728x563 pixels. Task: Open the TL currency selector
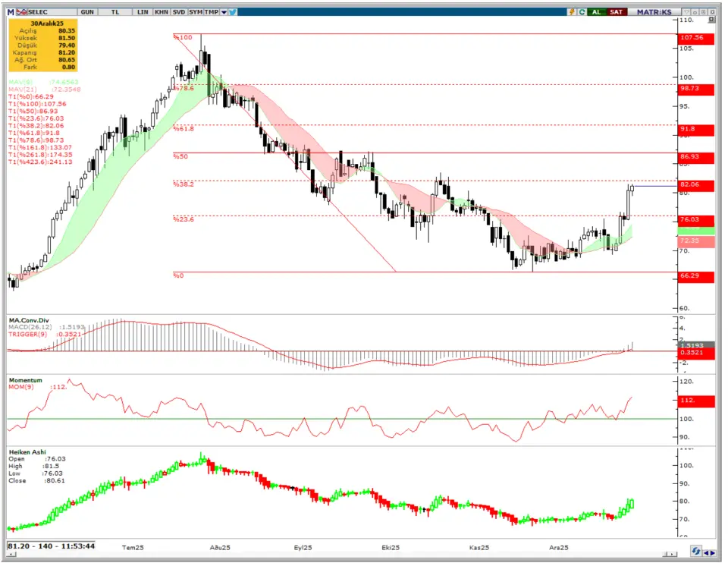(115, 12)
